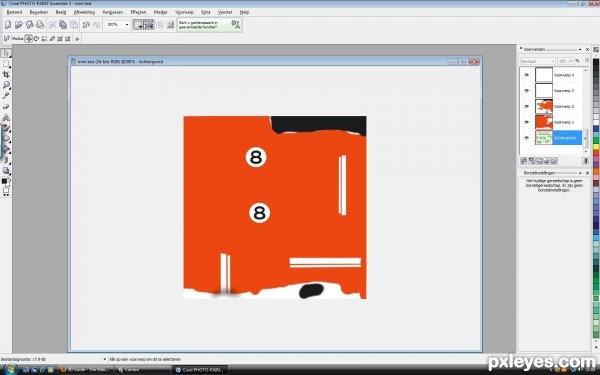Click the Copy icon in the toolbar

[x=63, y=25]
